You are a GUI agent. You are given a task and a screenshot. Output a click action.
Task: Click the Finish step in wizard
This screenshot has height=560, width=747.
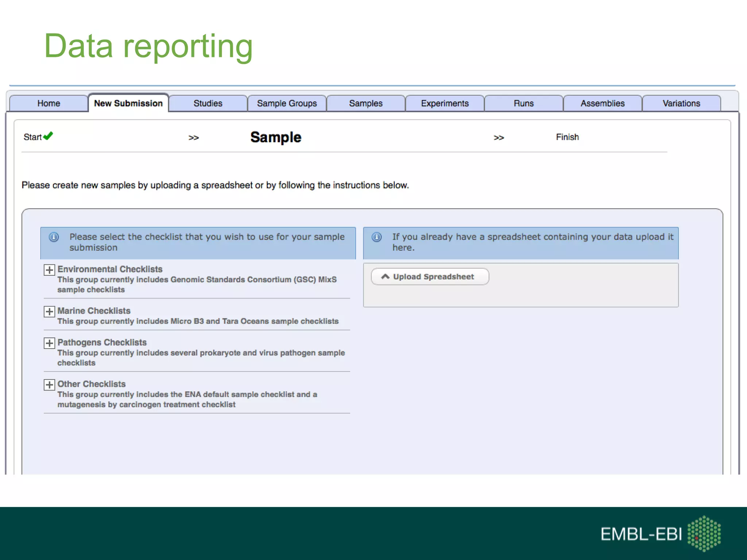(567, 137)
